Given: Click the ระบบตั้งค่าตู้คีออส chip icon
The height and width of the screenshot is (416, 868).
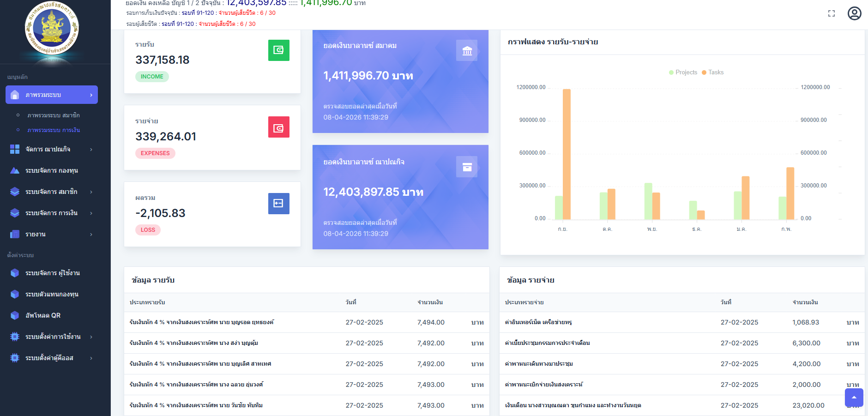Looking at the screenshot, I should (15, 358).
